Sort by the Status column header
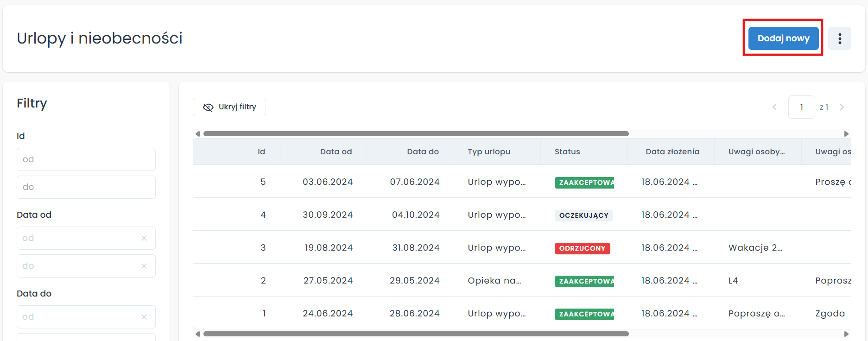This screenshot has height=341, width=868. click(567, 152)
